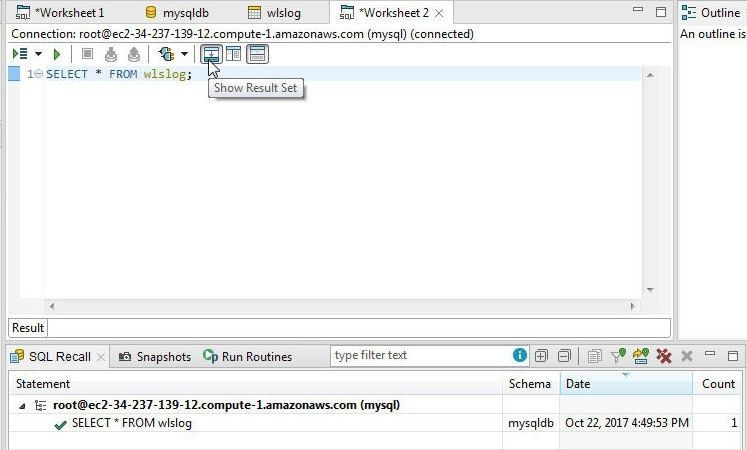
Task: Sort by the Schema column header
Action: [531, 384]
